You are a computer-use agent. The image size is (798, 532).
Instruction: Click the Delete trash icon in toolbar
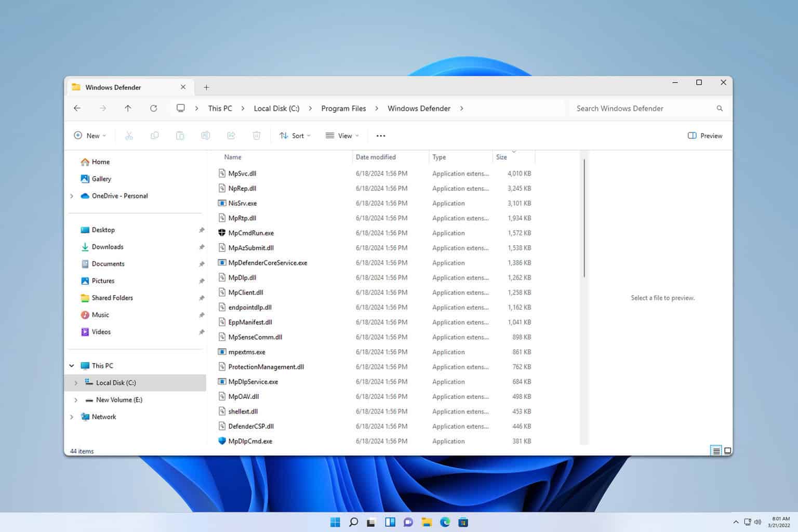256,136
